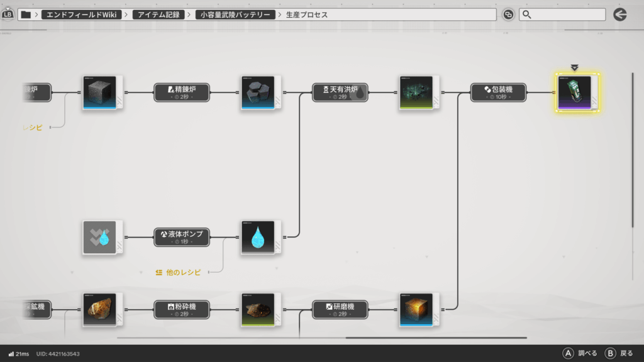Click the copy windows icon beside search
This screenshot has height=362, width=644.
(508, 14)
